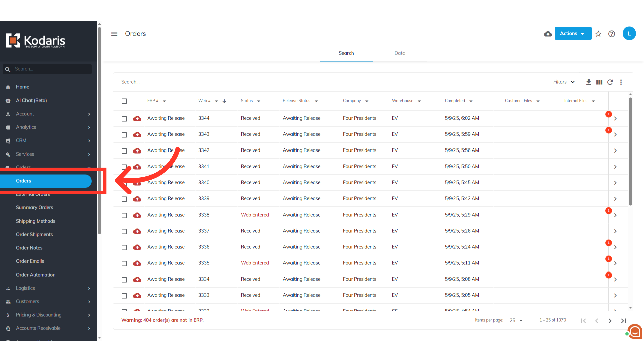The image size is (644, 362).
Task: Check the box for order 3343
Action: point(124,135)
